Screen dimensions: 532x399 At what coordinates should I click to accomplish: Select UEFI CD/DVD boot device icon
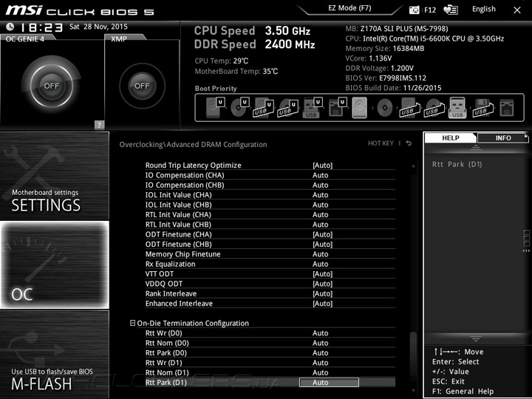240,108
